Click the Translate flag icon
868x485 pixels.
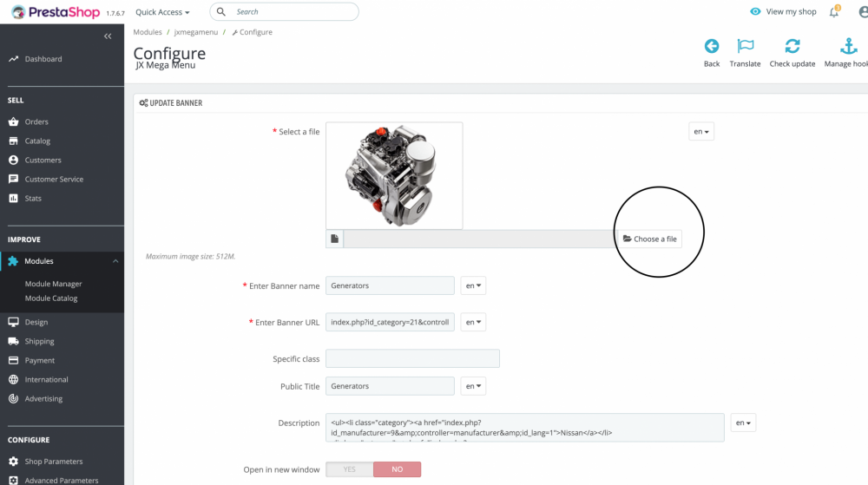coord(745,47)
